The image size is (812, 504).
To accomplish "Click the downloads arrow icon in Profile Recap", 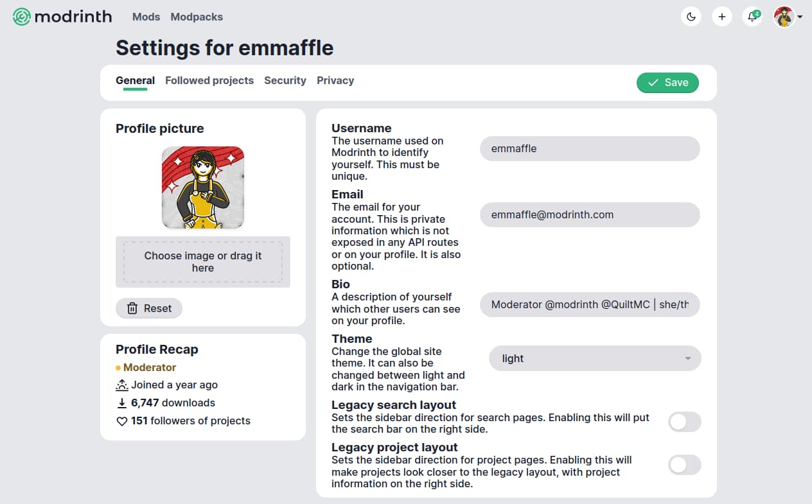I will point(121,403).
